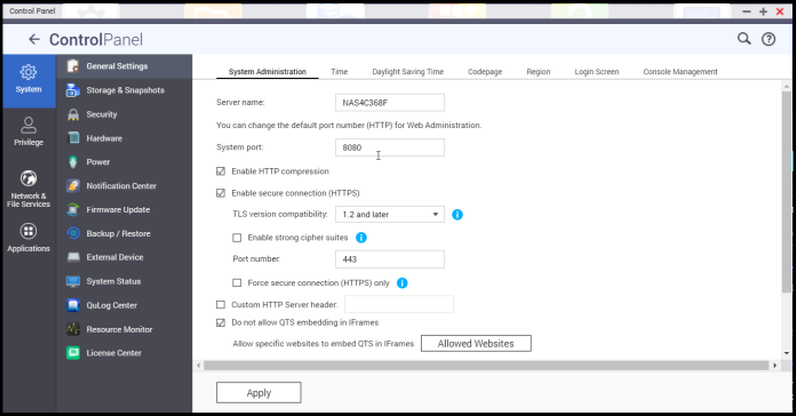Open search with the magnifier icon
The height and width of the screenshot is (416, 796).
[744, 39]
